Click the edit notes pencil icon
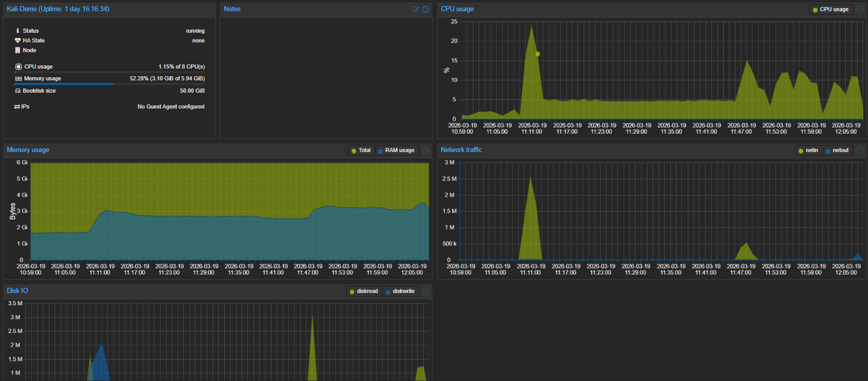The height and width of the screenshot is (381, 868). point(416,9)
